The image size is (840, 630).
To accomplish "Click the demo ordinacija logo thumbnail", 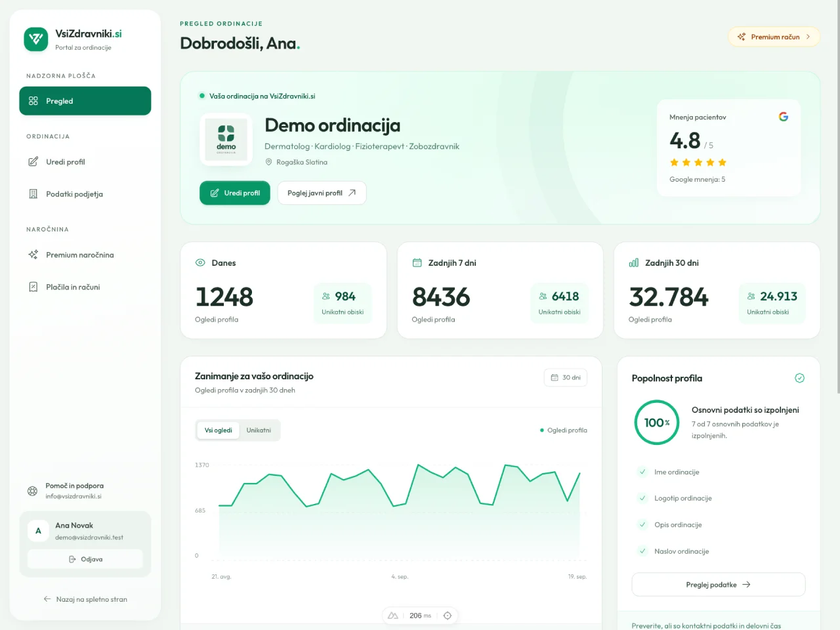I will click(226, 139).
